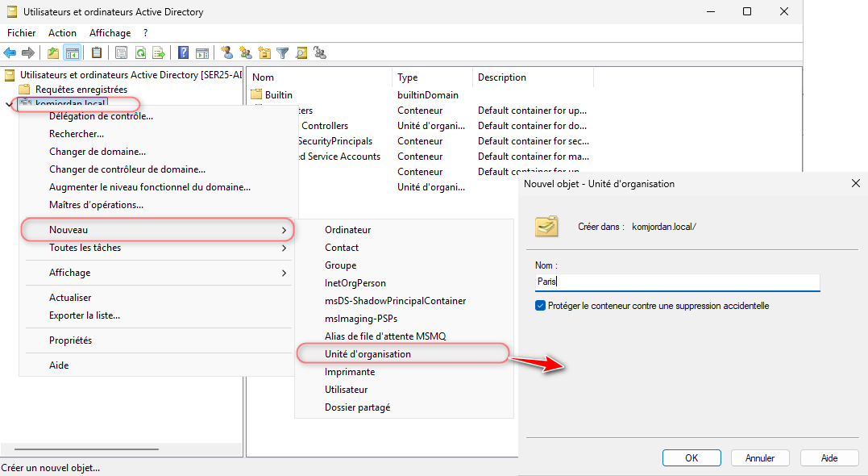Create new organizational unit toolbar icon
The height and width of the screenshot is (476, 868).
click(264, 52)
